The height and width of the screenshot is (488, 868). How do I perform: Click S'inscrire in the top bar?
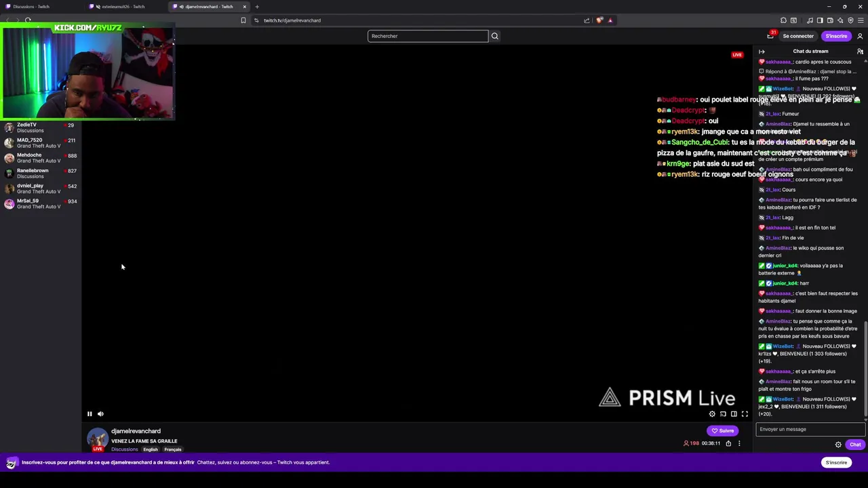coord(836,36)
